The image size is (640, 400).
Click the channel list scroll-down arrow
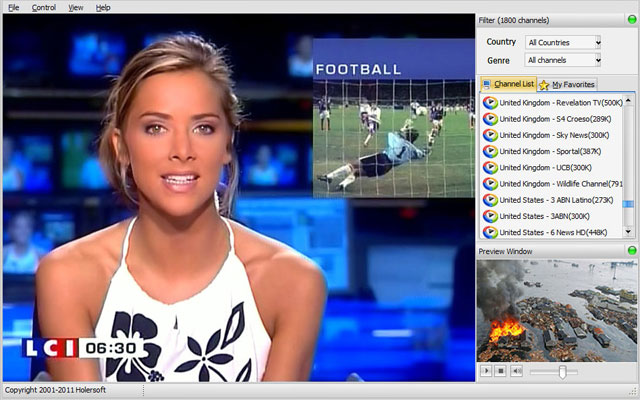(x=628, y=232)
